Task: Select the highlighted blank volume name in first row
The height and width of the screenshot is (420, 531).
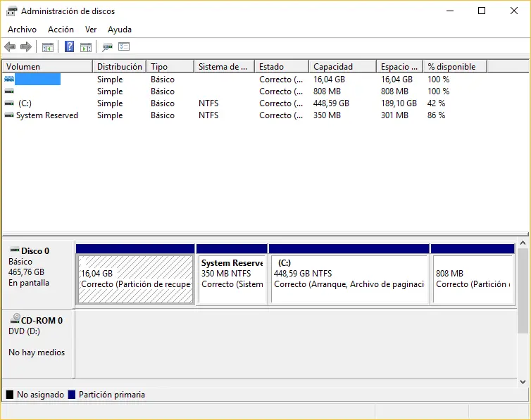Action: pos(37,79)
